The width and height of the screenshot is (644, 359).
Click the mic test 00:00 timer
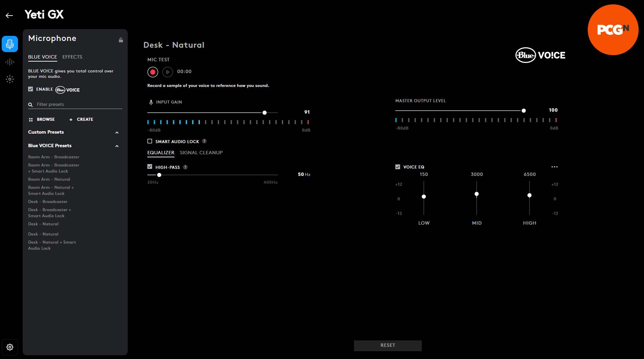click(184, 71)
